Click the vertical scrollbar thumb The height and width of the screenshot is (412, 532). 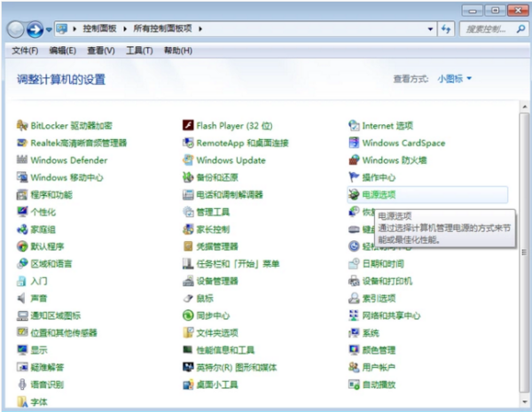pos(525,253)
